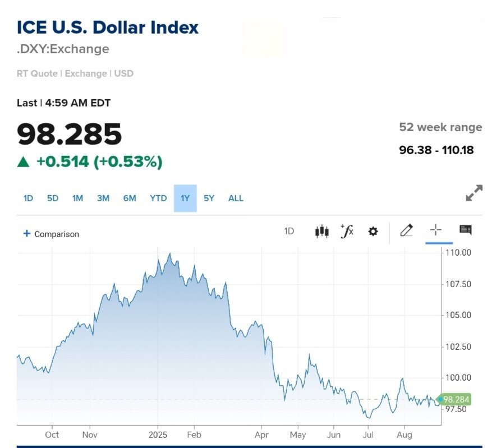The height and width of the screenshot is (448, 501).
Task: Expand chart to full screen
Action: pos(474,193)
